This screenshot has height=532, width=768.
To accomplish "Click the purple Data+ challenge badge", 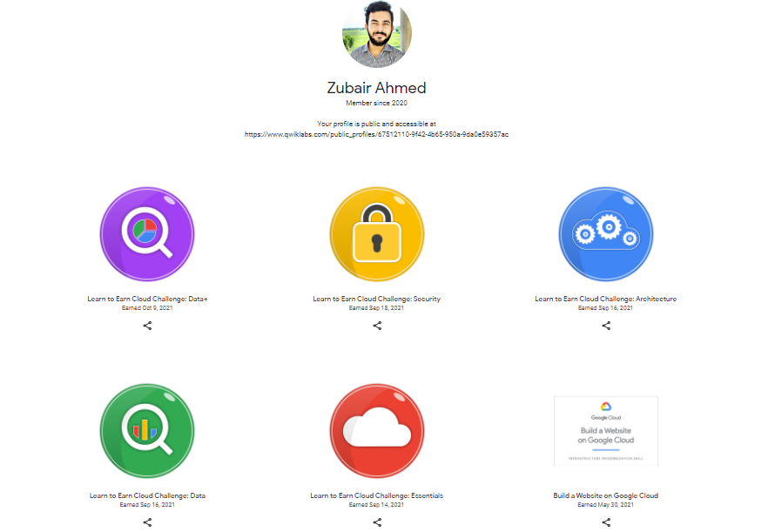I will point(147,234).
